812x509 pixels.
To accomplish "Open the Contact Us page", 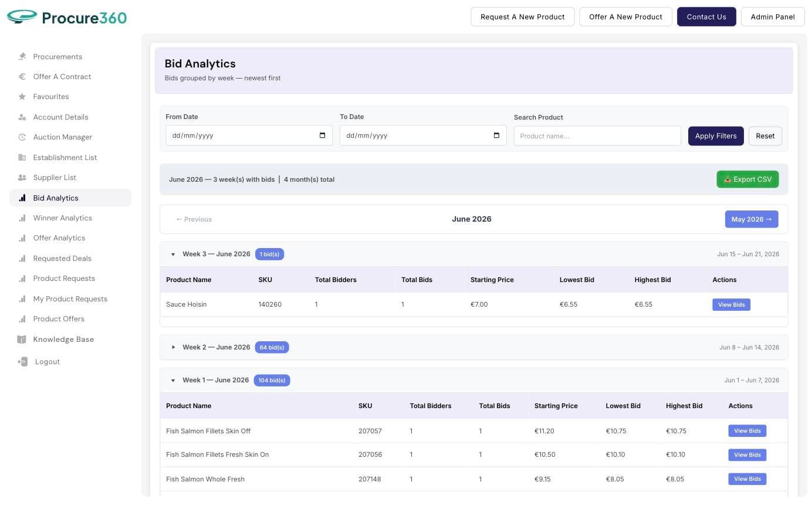I will click(x=706, y=17).
